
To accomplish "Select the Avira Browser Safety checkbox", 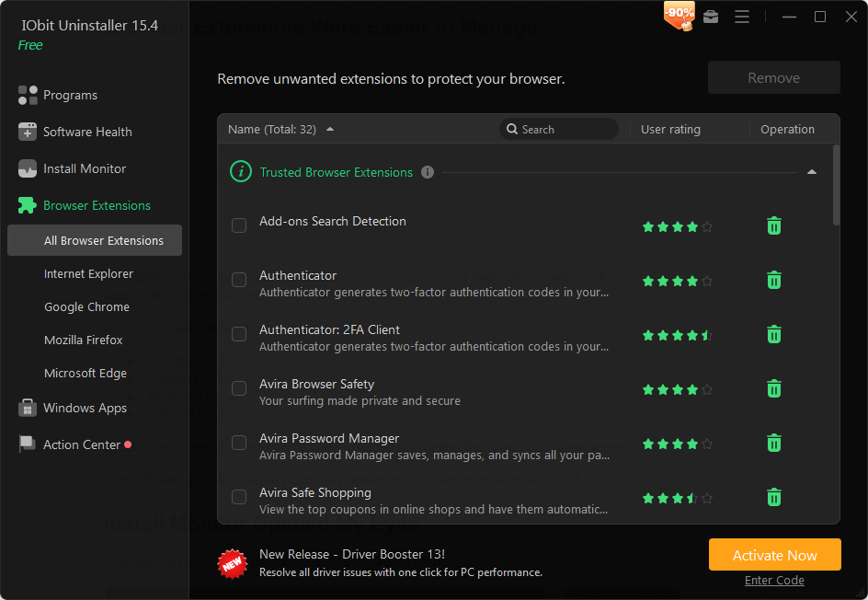I will click(x=239, y=388).
